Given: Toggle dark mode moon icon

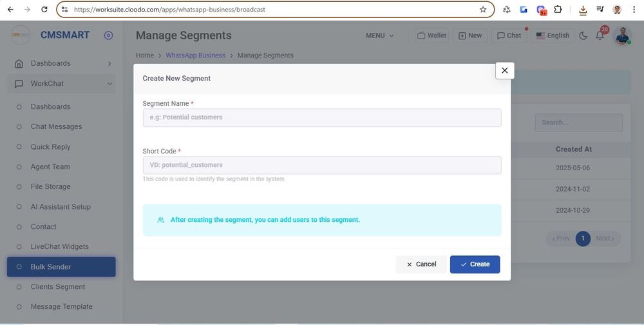Looking at the screenshot, I should click(x=583, y=36).
